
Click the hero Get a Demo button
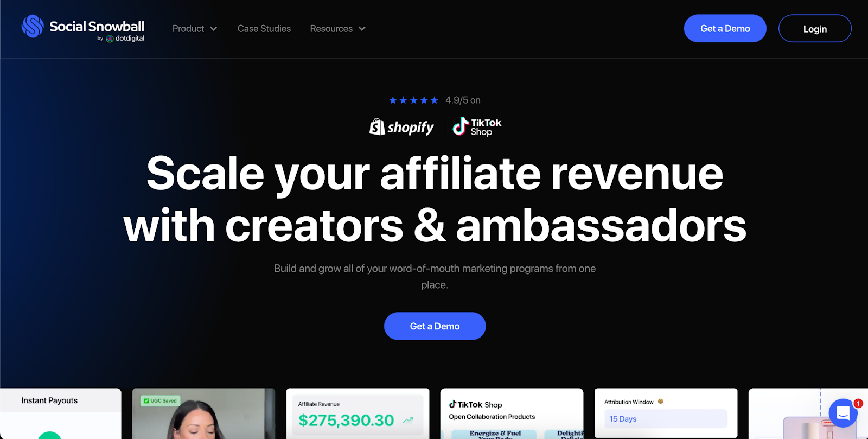click(435, 326)
